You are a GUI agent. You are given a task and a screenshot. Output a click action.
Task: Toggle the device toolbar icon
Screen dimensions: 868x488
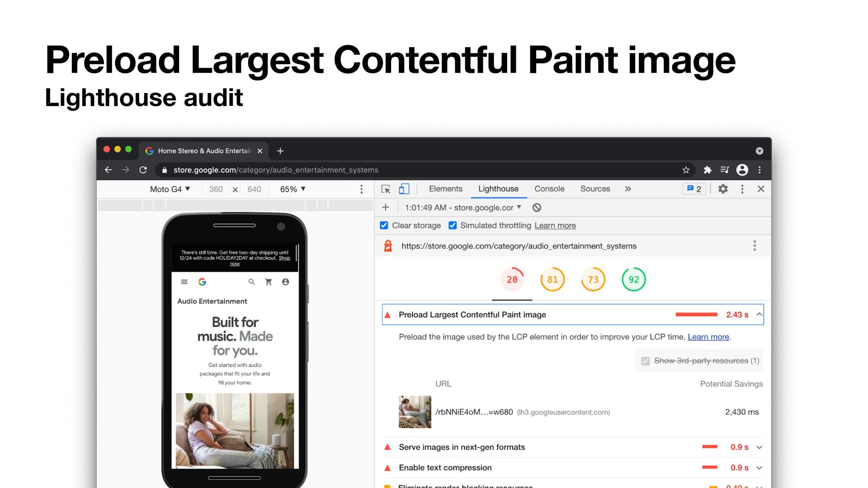pyautogui.click(x=404, y=189)
